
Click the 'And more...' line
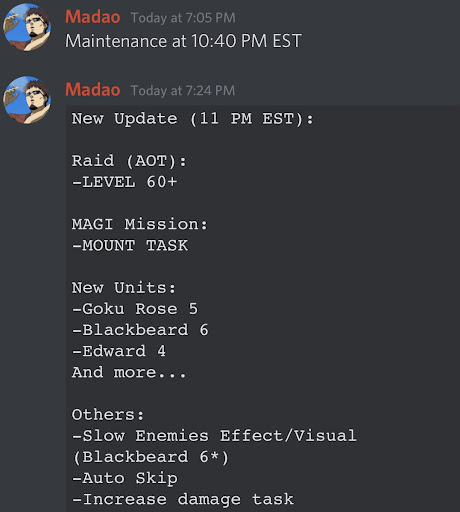pos(129,373)
